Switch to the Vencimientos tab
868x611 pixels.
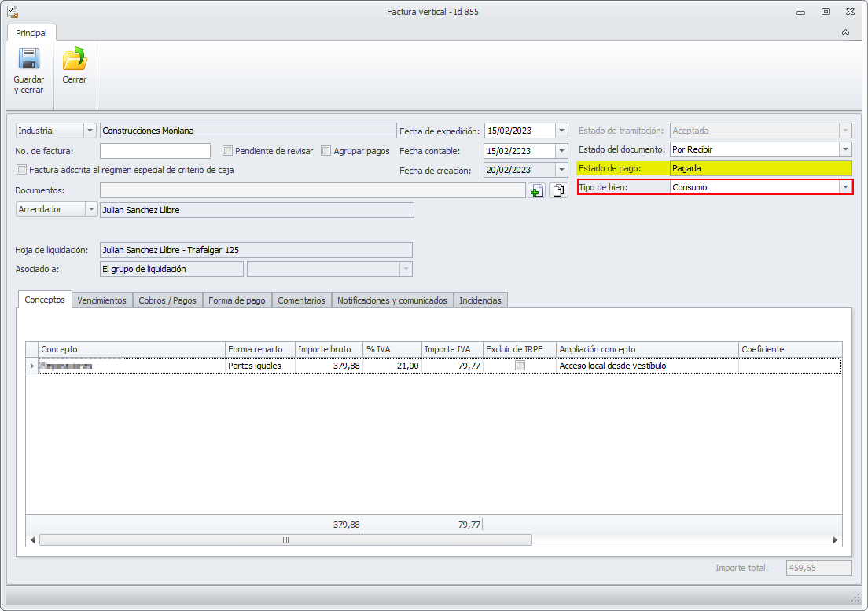pos(102,300)
